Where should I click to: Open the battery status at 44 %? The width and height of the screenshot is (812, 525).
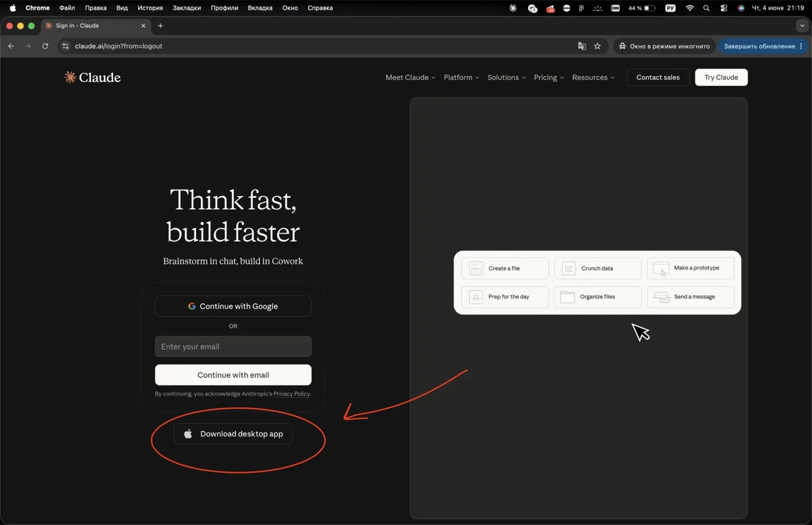[x=642, y=8]
